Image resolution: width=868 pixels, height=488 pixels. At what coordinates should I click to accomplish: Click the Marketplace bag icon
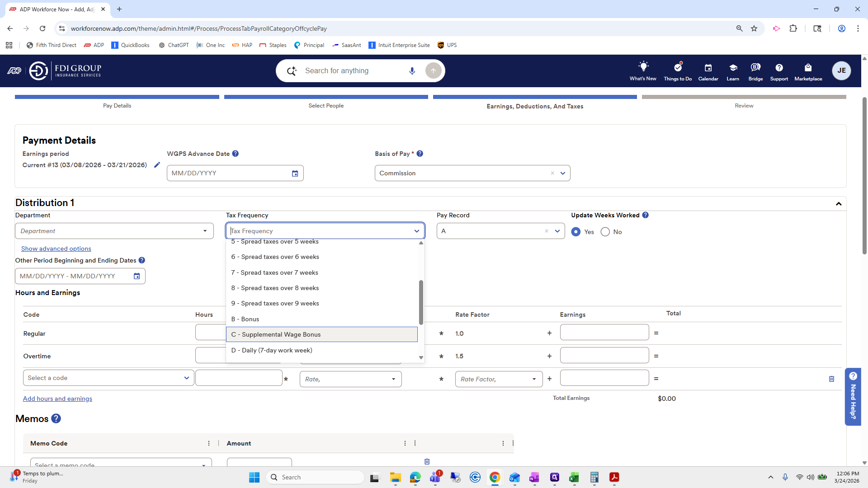click(808, 67)
